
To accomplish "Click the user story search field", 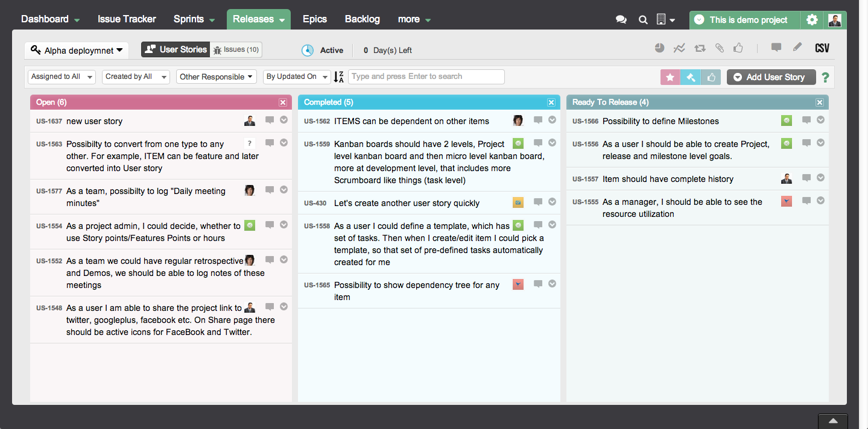I will 426,77.
